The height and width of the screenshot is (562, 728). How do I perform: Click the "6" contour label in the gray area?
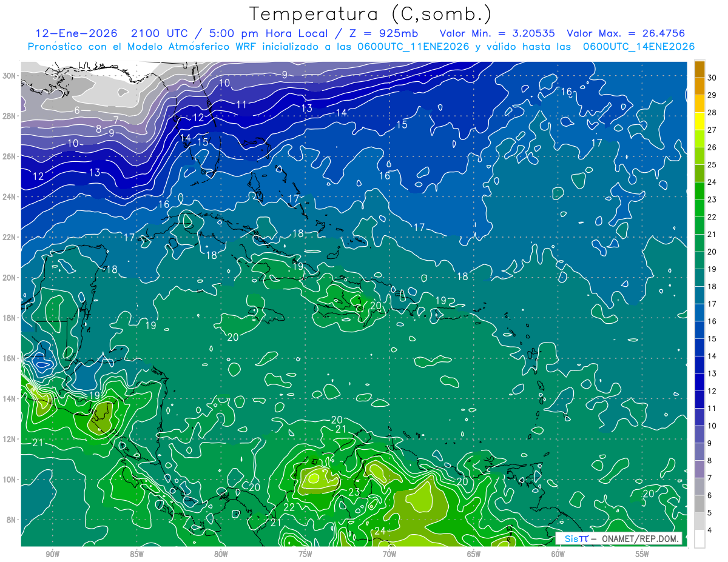click(77, 110)
